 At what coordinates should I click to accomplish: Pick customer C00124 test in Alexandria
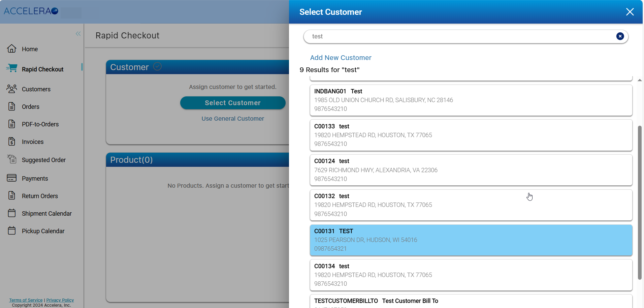[471, 170]
